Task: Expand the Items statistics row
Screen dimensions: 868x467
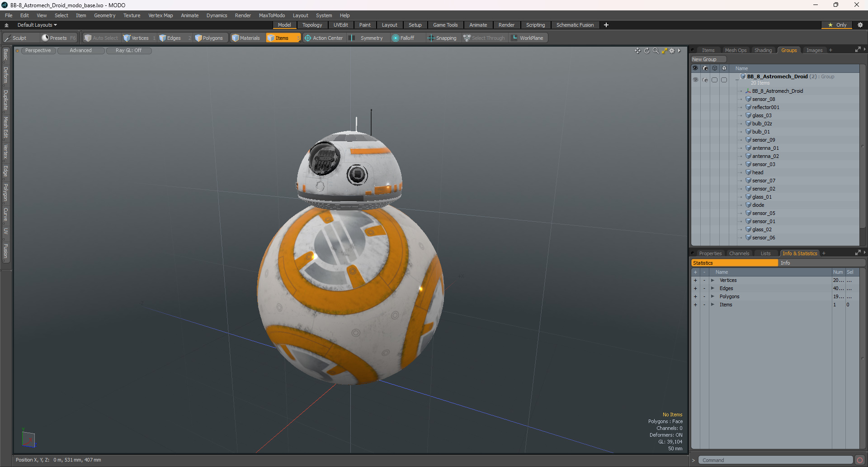Action: click(712, 305)
